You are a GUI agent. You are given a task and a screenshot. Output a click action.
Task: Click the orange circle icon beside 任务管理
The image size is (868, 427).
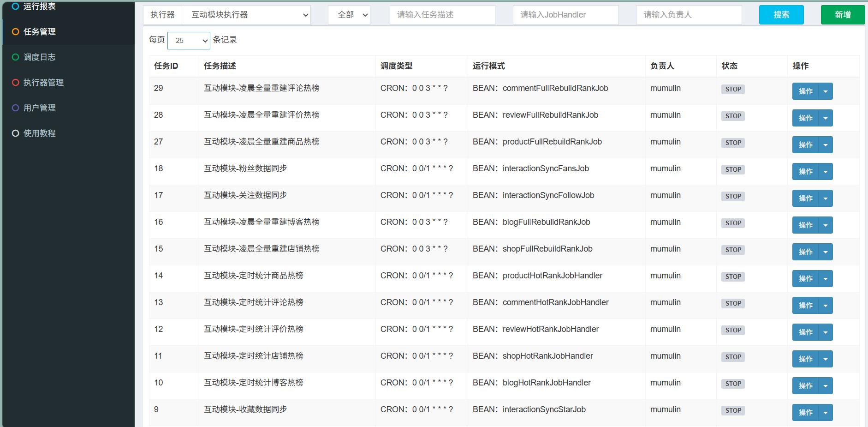click(x=16, y=32)
